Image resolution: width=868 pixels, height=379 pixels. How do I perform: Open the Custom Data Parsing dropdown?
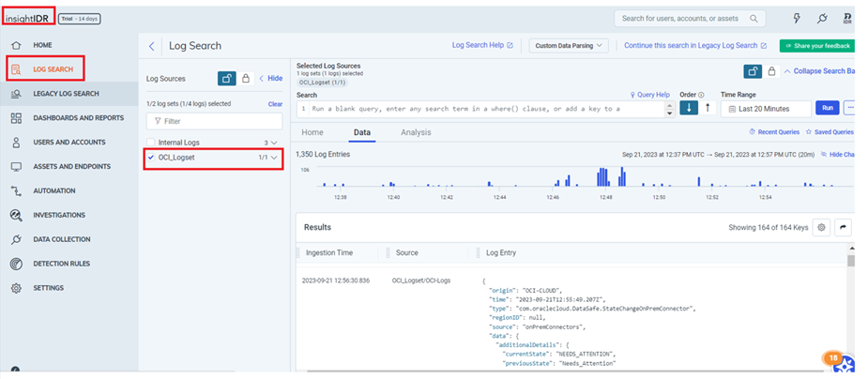point(569,46)
